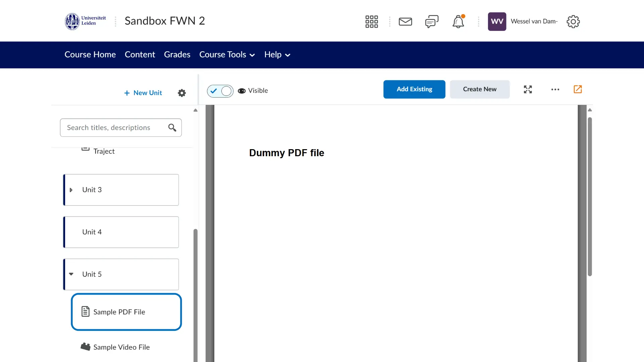644x362 pixels.
Task: Open subscription alerts chat icon
Action: [432, 21]
